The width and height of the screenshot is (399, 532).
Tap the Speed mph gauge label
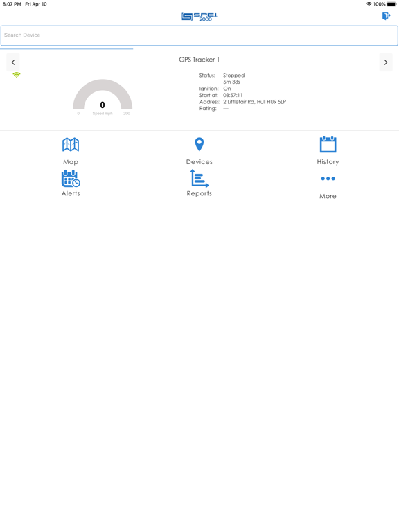[103, 114]
